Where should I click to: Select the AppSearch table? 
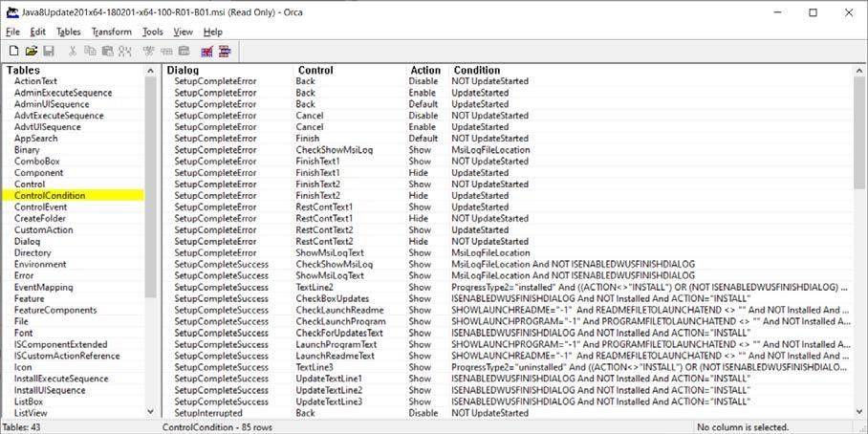[36, 139]
